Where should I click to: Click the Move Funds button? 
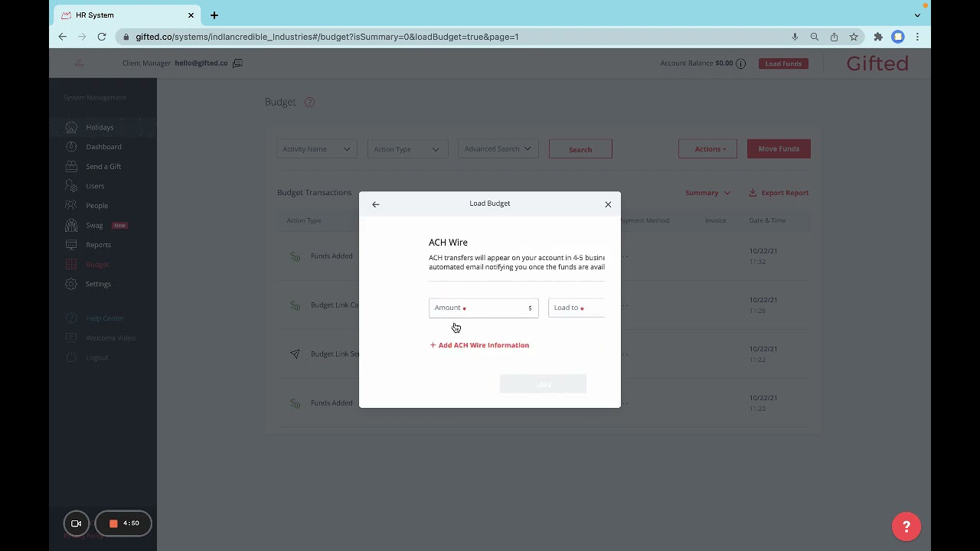(x=779, y=149)
